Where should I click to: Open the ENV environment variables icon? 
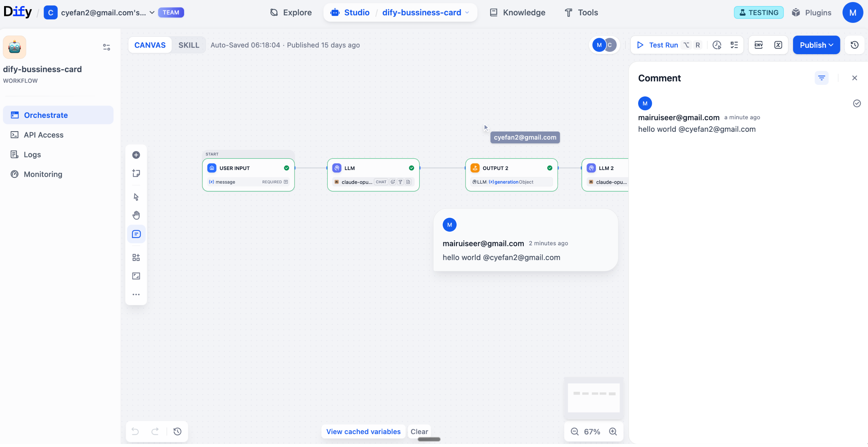click(758, 45)
